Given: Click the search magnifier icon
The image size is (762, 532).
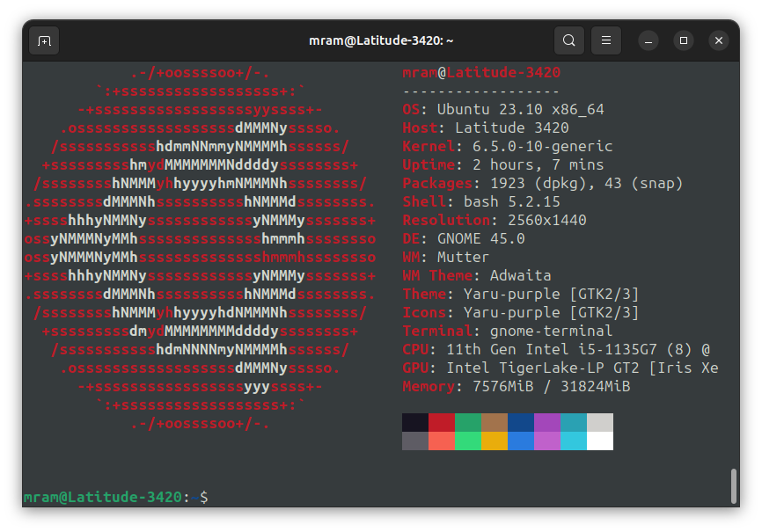Looking at the screenshot, I should [x=569, y=40].
